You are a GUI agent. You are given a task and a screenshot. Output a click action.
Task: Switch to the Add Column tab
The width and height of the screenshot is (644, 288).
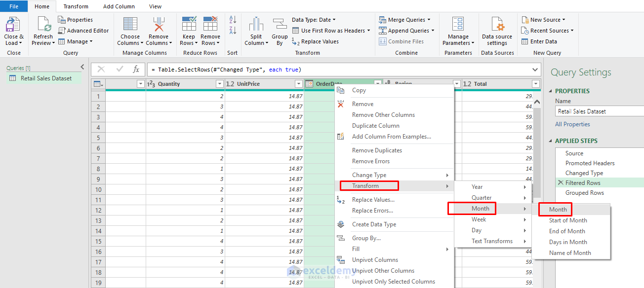[x=118, y=6]
